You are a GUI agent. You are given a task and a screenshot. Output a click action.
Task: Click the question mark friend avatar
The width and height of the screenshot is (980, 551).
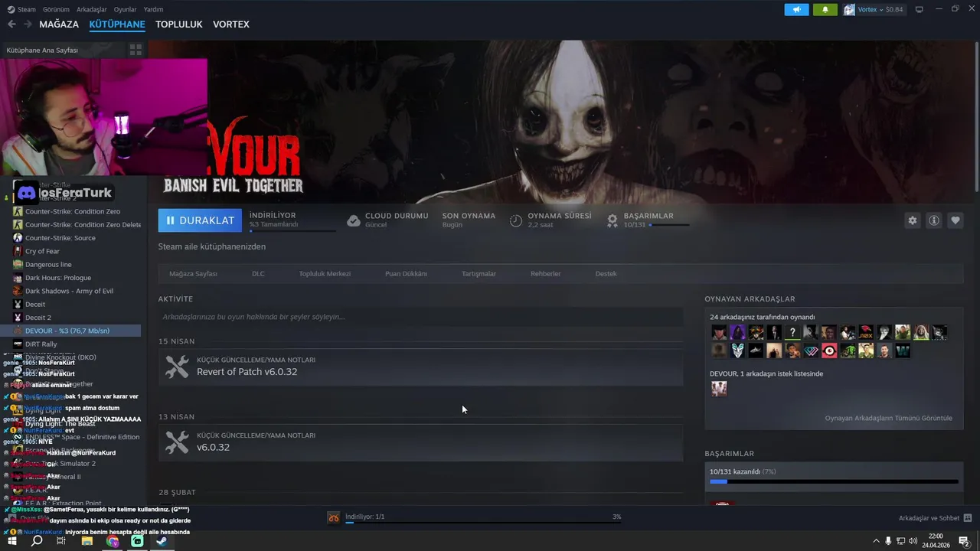pos(792,332)
